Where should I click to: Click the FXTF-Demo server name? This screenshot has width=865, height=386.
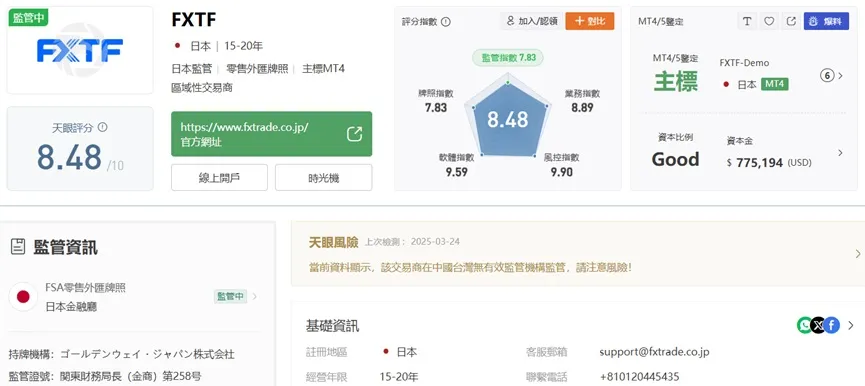click(x=744, y=63)
